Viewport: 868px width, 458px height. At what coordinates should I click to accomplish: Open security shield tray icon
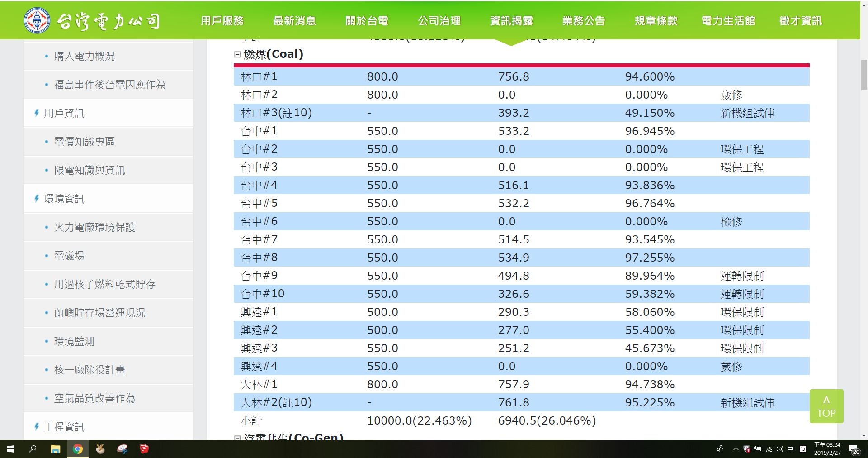[746, 449]
